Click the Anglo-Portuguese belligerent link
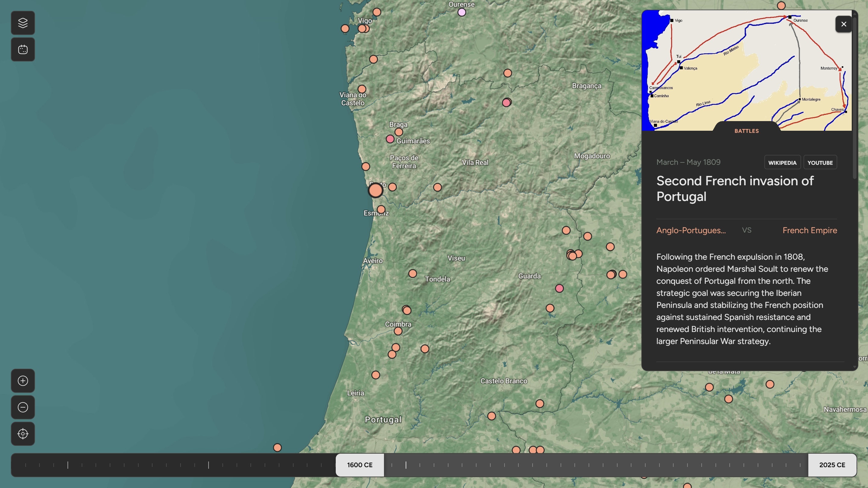The height and width of the screenshot is (488, 868). tap(691, 230)
